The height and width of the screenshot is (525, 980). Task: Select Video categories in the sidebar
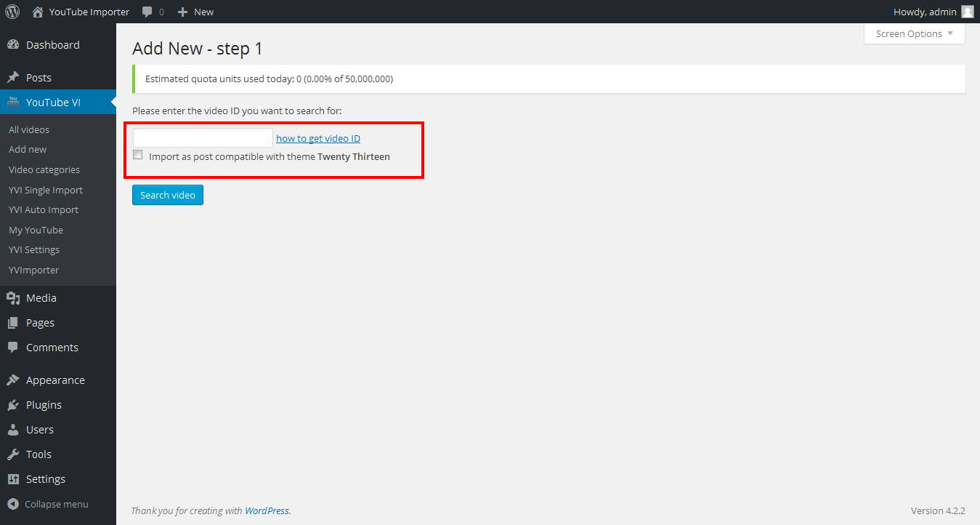(x=44, y=169)
